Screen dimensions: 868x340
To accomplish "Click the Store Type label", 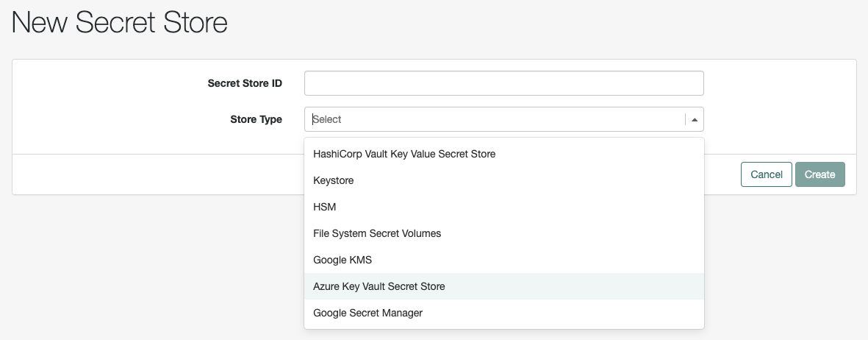I will 256,119.
